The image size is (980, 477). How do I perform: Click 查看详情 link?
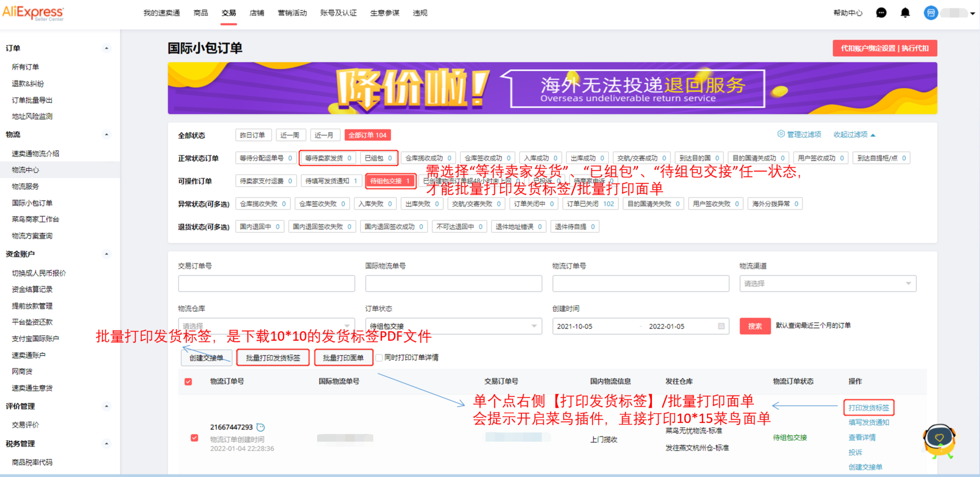coord(862,438)
